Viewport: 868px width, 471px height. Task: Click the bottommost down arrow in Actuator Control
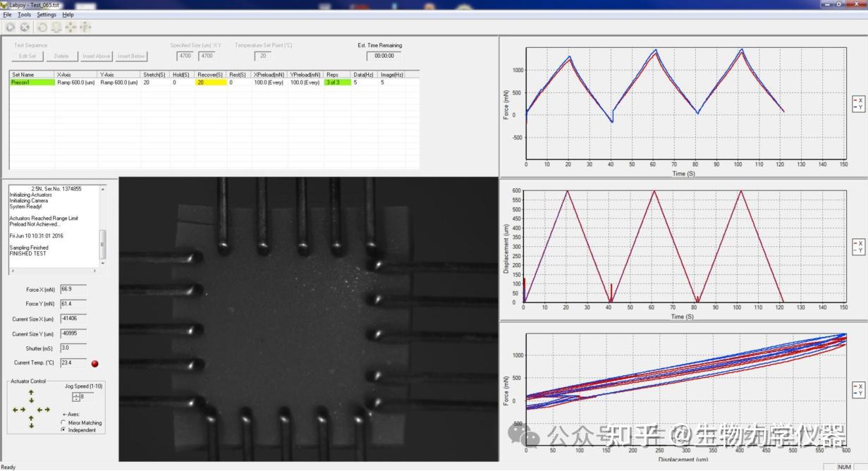coord(31,426)
